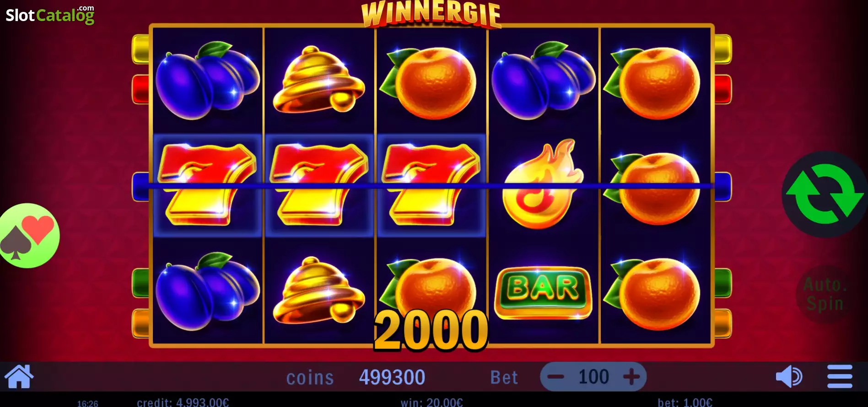Click the Winnergie title logo

point(431,14)
